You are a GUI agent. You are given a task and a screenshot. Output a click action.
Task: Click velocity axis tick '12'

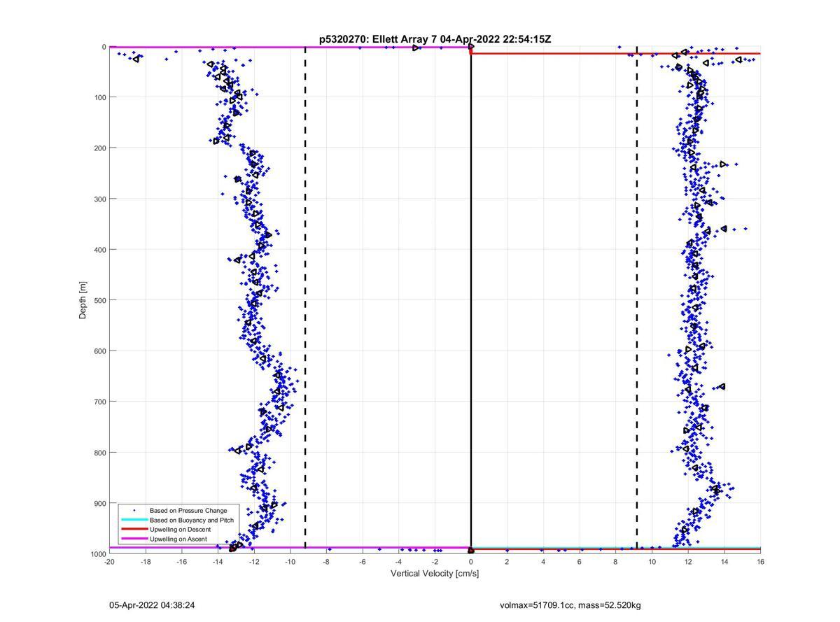(x=688, y=562)
